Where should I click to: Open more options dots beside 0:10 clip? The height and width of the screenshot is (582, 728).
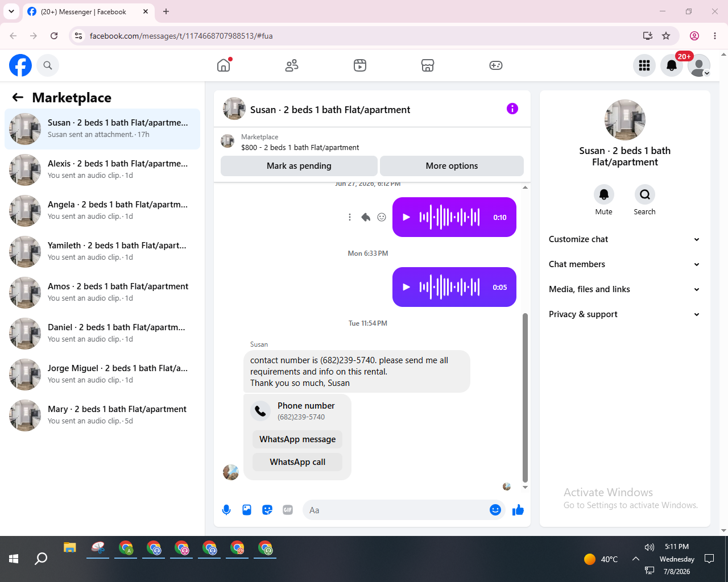click(350, 217)
